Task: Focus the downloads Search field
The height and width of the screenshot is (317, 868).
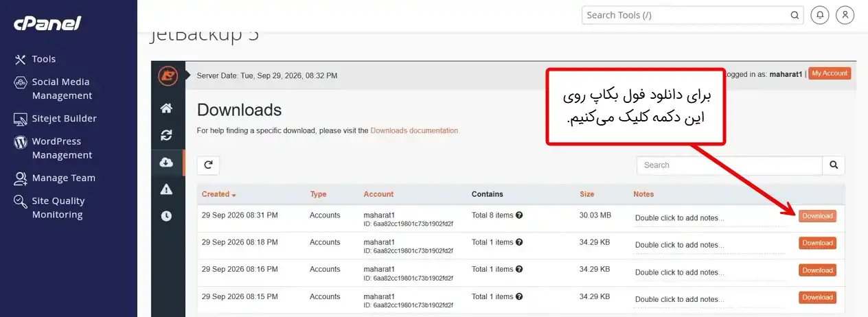Action: click(x=729, y=165)
